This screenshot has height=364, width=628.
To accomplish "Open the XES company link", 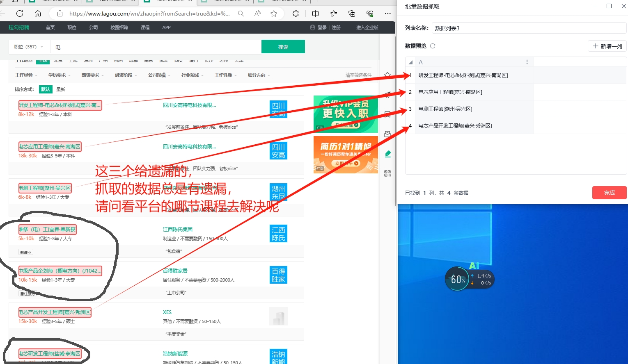I will coord(167,312).
